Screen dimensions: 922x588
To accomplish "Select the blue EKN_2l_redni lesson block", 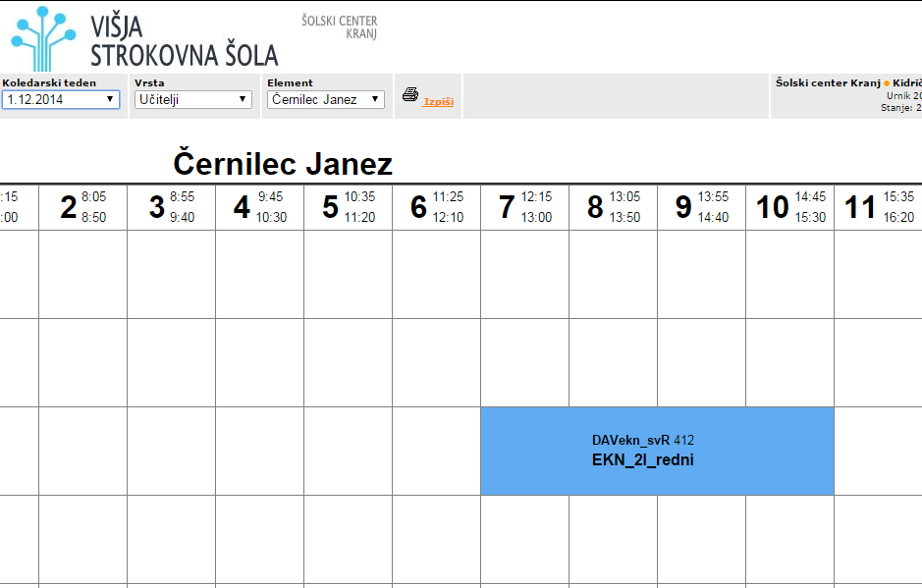I will 658,451.
